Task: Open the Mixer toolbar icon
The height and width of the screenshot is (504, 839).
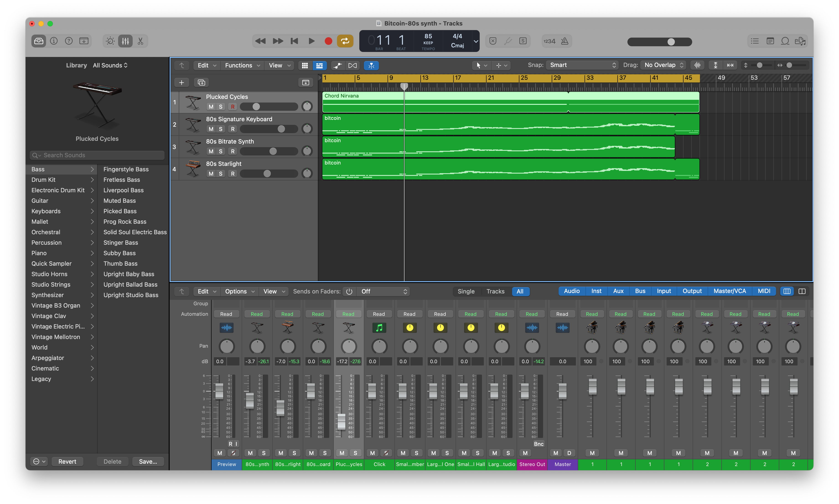Action: (125, 41)
